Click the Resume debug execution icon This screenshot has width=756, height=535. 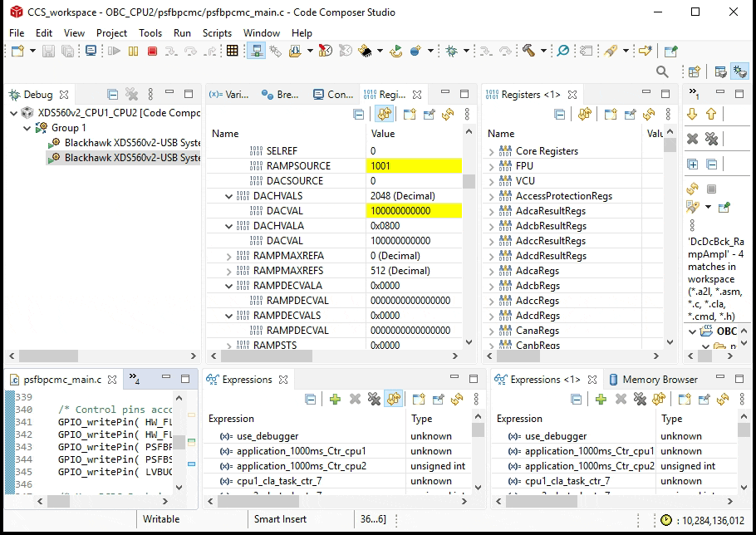[x=115, y=51]
